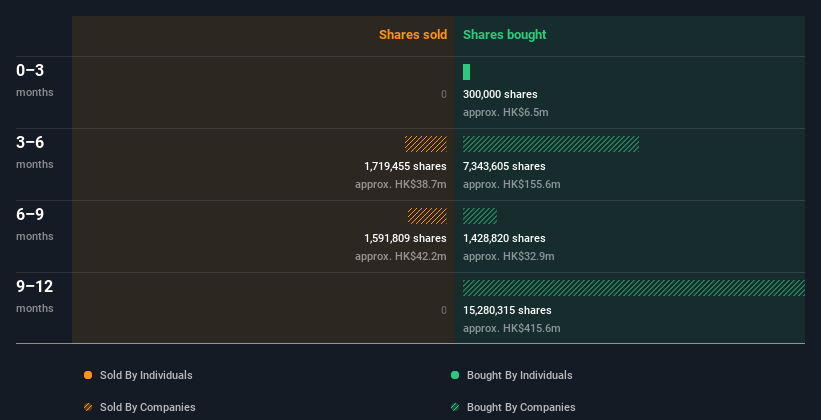
Task: Toggle the Sold By Companies legend label
Action: click(148, 407)
